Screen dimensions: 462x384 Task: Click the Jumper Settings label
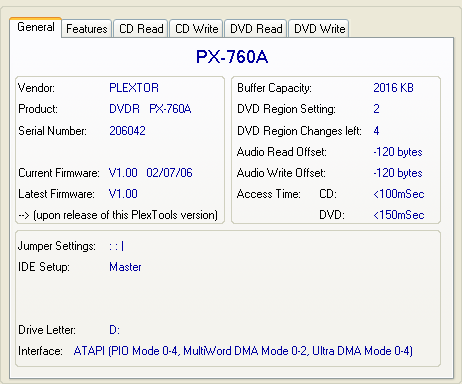[57, 246]
